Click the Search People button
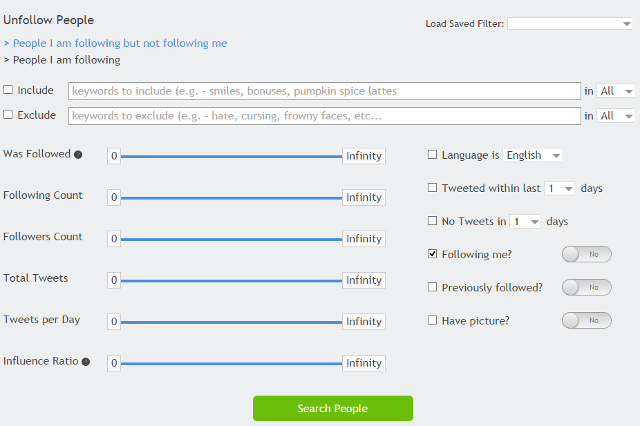 pyautogui.click(x=333, y=408)
